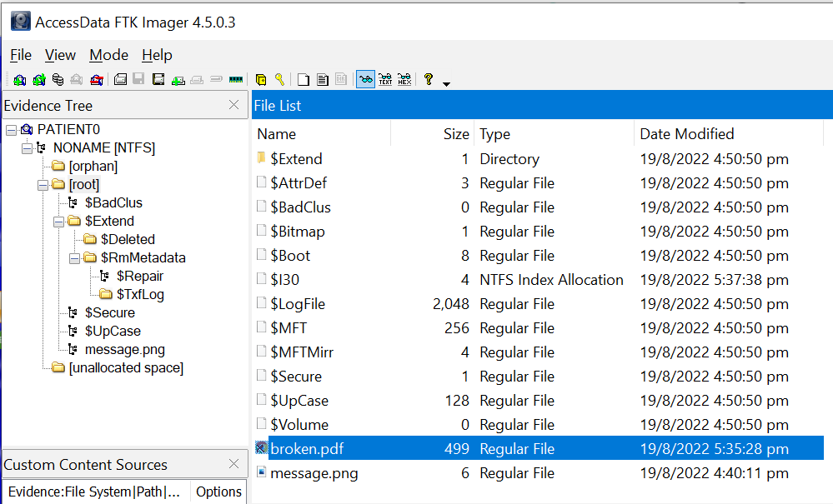Select message.png in the file list
Image resolution: width=833 pixels, height=504 pixels.
(x=314, y=473)
